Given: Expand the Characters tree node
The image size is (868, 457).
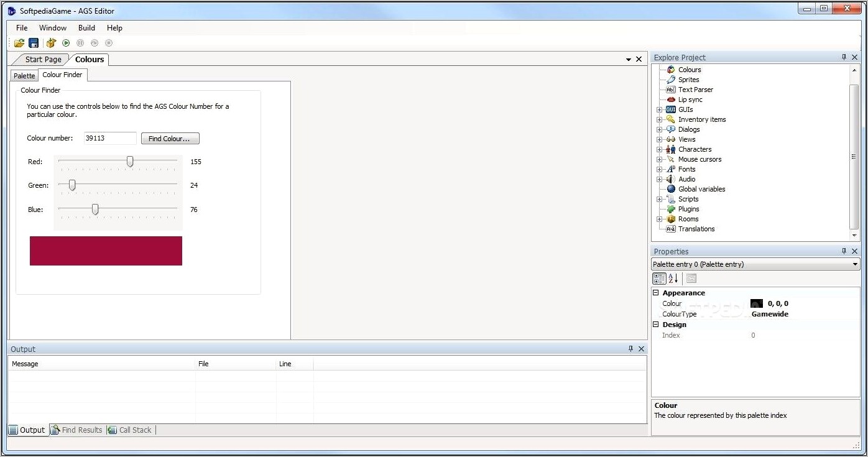Looking at the screenshot, I should [659, 149].
